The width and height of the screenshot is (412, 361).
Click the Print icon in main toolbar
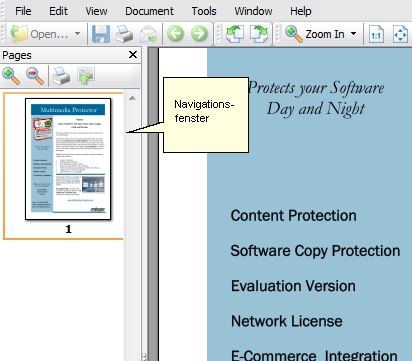coord(124,34)
